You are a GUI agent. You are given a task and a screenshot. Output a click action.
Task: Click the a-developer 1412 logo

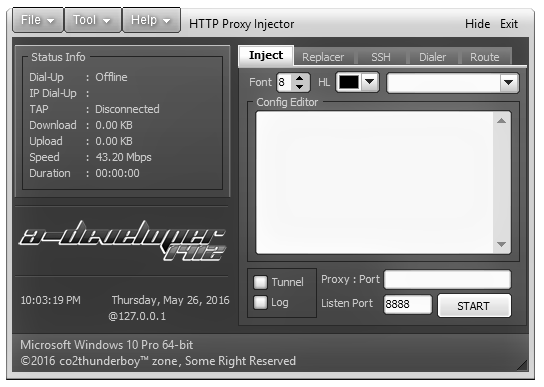pos(122,240)
